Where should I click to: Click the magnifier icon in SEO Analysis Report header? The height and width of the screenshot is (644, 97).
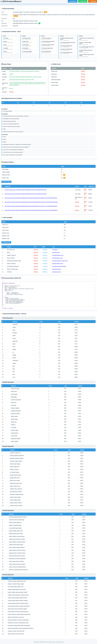click(1, 2)
